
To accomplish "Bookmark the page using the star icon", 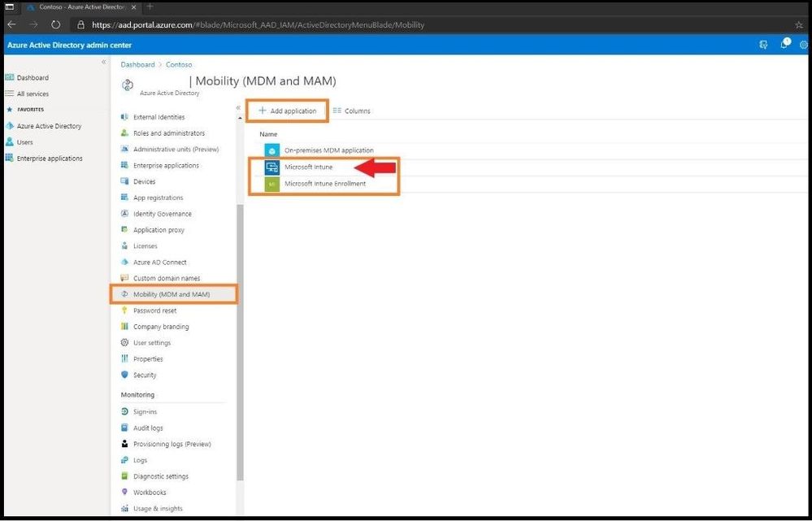I will [x=799, y=24].
